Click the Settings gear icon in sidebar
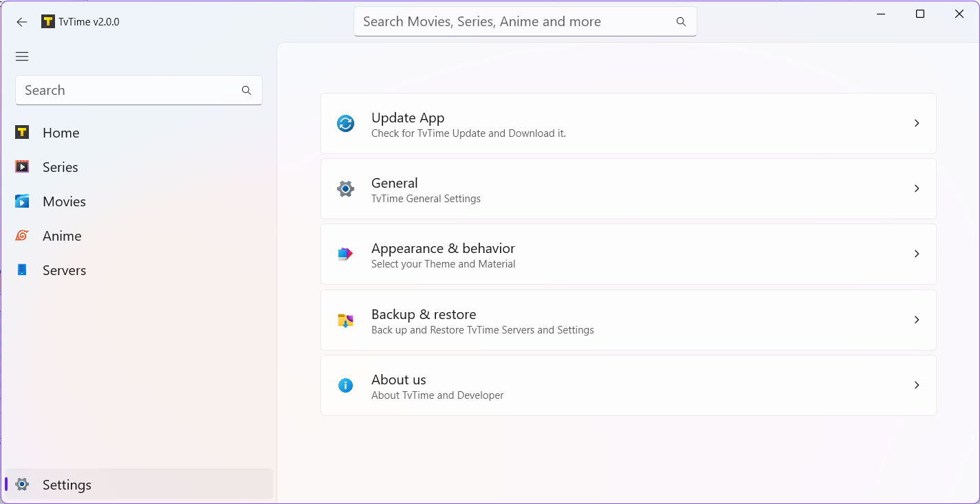 coord(22,484)
